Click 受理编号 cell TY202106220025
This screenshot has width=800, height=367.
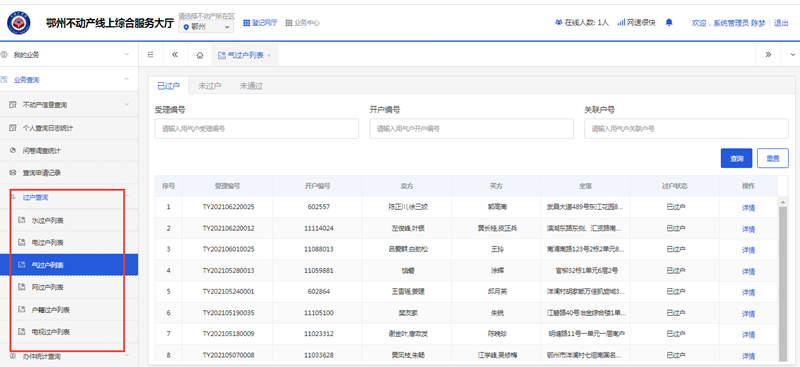tap(228, 207)
